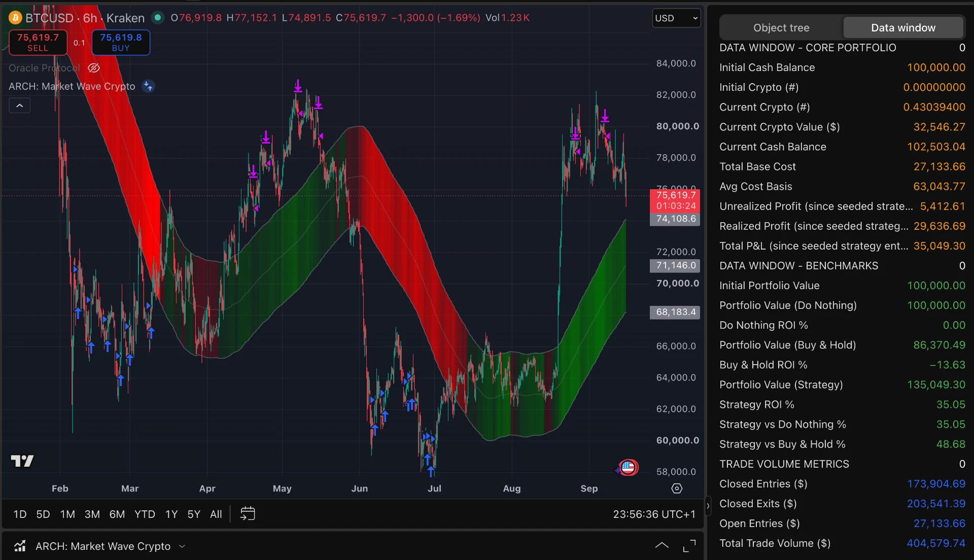Maximize the bottom panel icon
Image resolution: width=974 pixels, height=560 pixels.
point(689,546)
